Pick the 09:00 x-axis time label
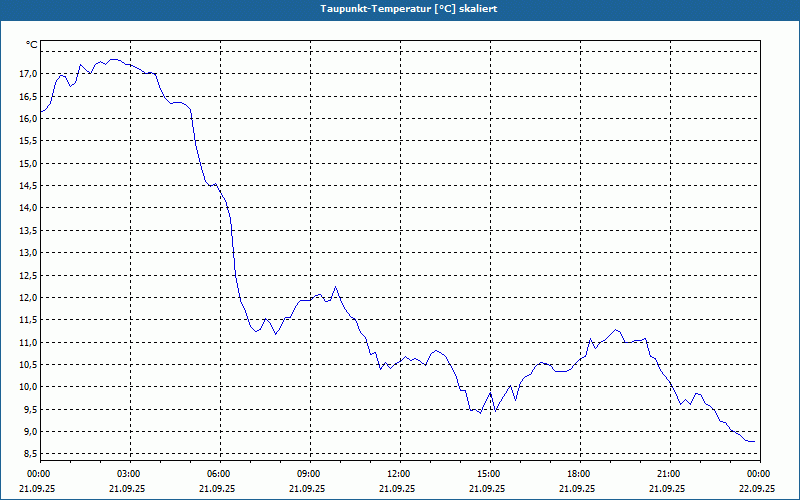800x500 pixels. point(308,474)
